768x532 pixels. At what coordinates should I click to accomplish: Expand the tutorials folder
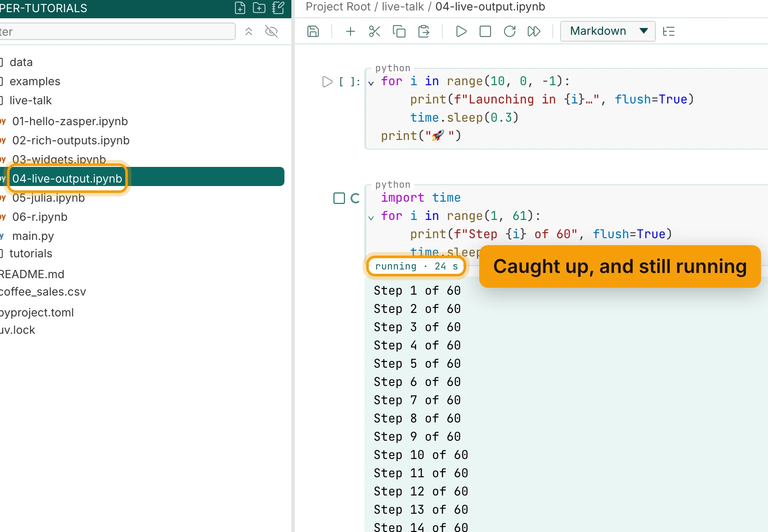[30, 253]
